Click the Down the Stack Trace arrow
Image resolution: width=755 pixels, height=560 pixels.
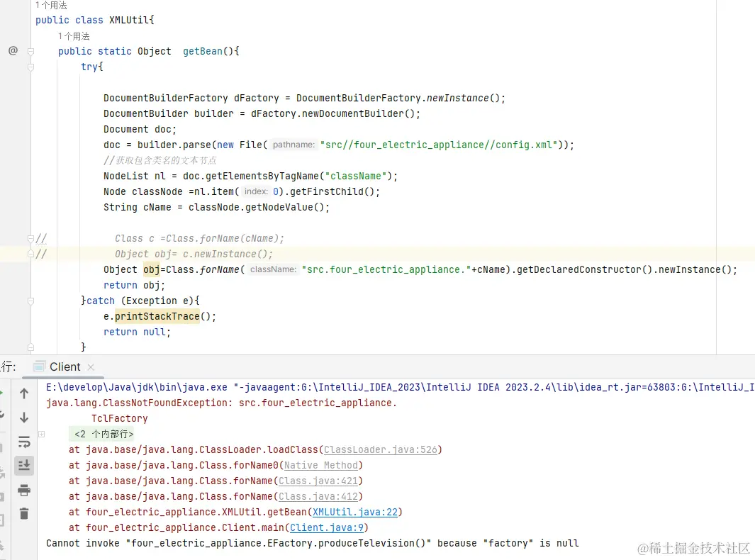click(24, 418)
